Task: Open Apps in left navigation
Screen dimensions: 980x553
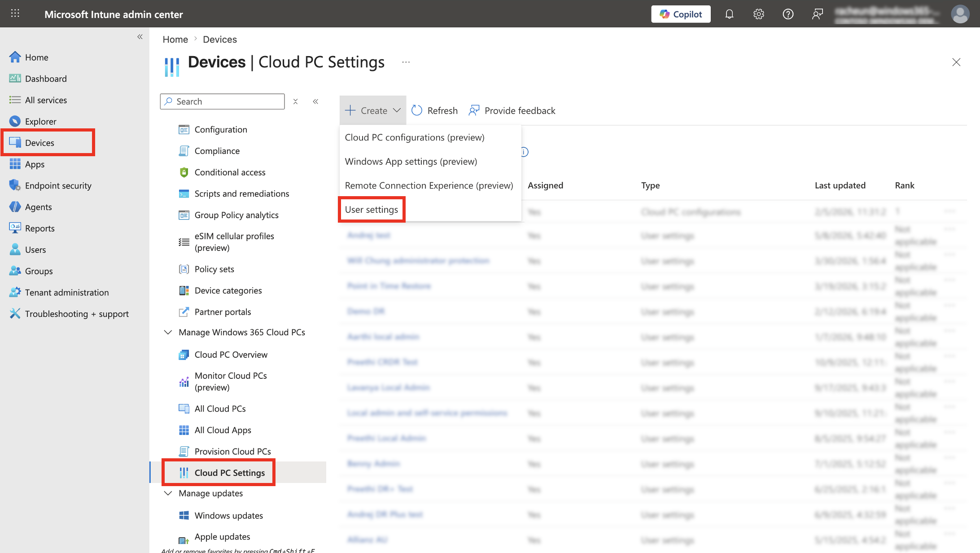Action: (35, 164)
